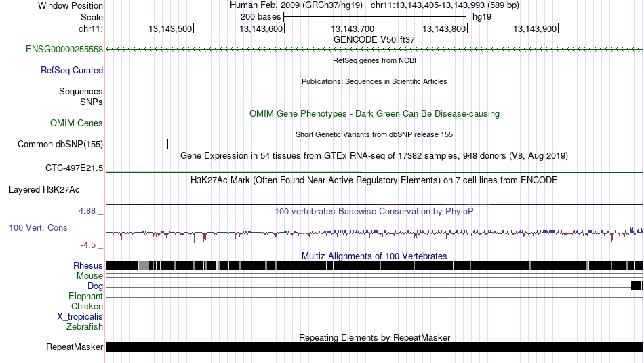Select the CTC-497E21.5 GTEx label

coord(74,168)
